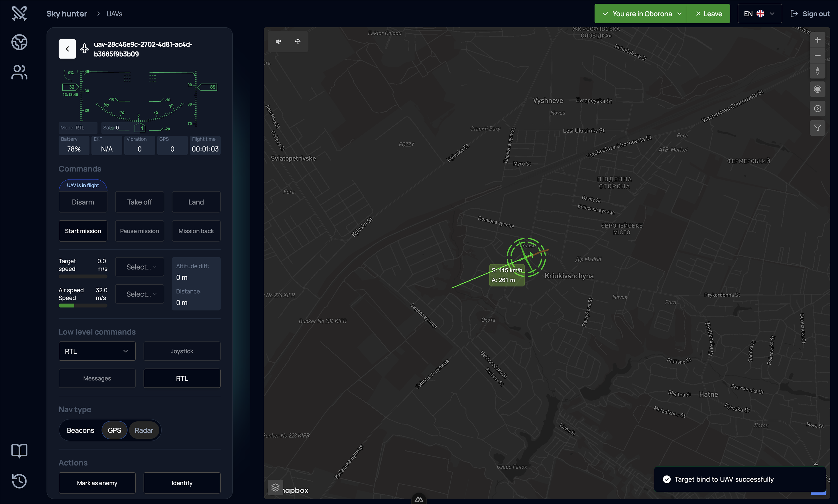Image resolution: width=838 pixels, height=504 pixels.
Task: Open the Sky hunter breadcrumb
Action: (x=67, y=14)
